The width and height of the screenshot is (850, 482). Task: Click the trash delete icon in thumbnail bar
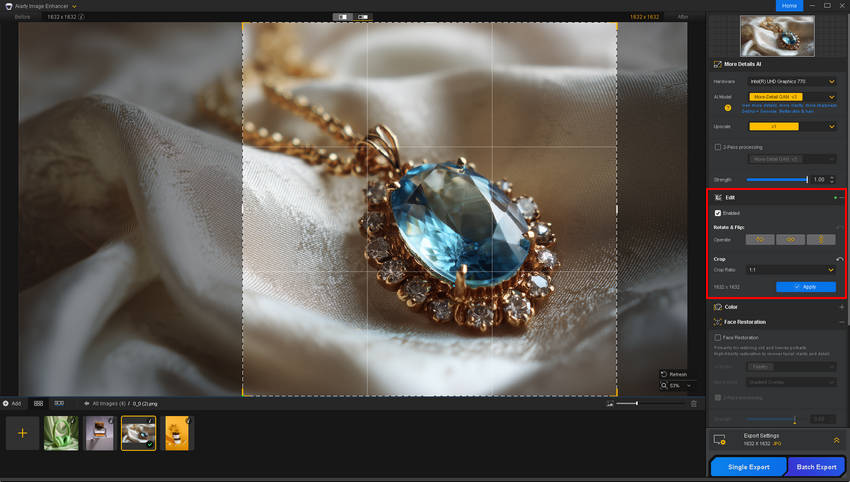click(x=693, y=403)
